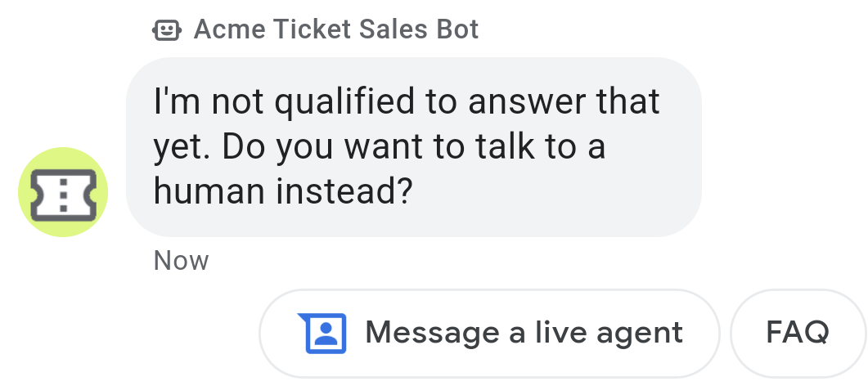Viewport: 868px width, 381px height.
Task: Click the word "Message" on the suggestion chip
Action: click(x=432, y=333)
